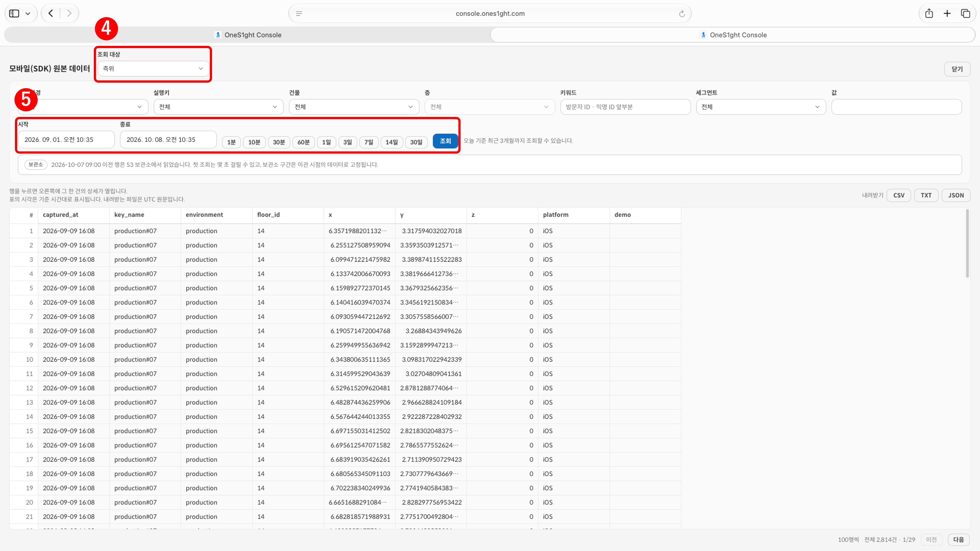Switch to the first OneS1ght Console tab
Image resolution: width=980 pixels, height=551 pixels.
(x=247, y=35)
